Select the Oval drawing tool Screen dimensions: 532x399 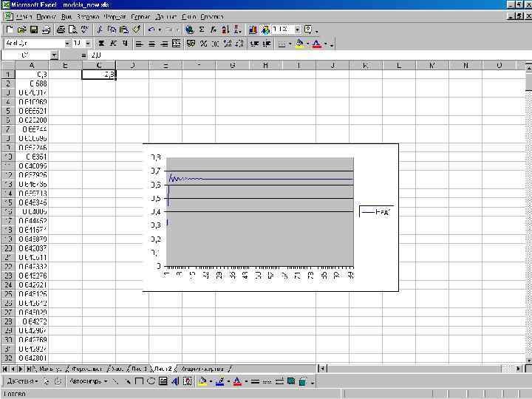click(x=151, y=381)
